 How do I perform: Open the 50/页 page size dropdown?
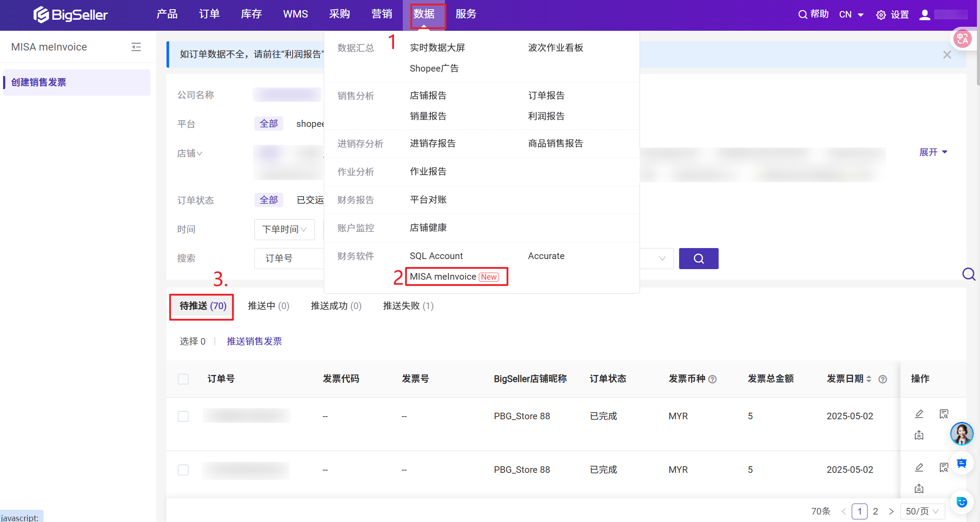tap(922, 511)
